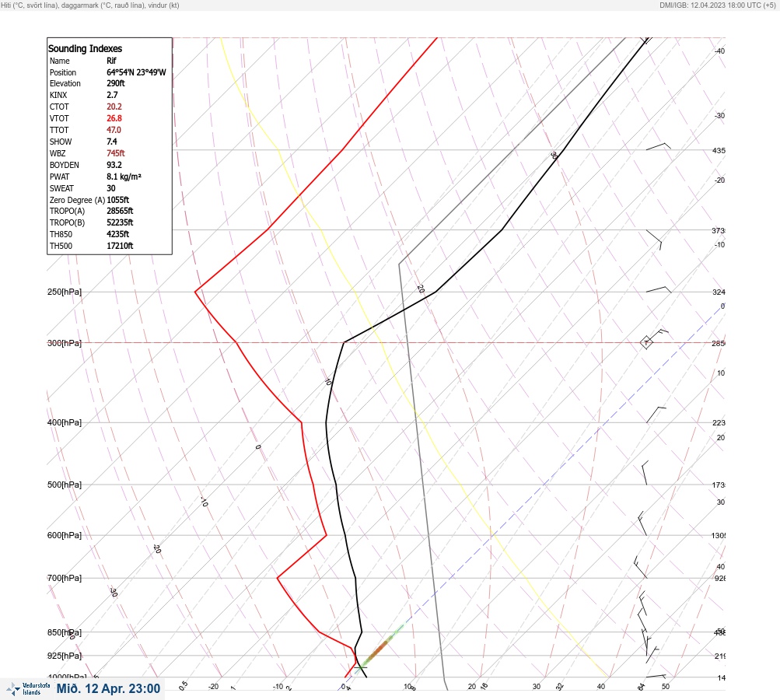
Task: Click position value 64°54'N 23°49'W
Action: 136,72
